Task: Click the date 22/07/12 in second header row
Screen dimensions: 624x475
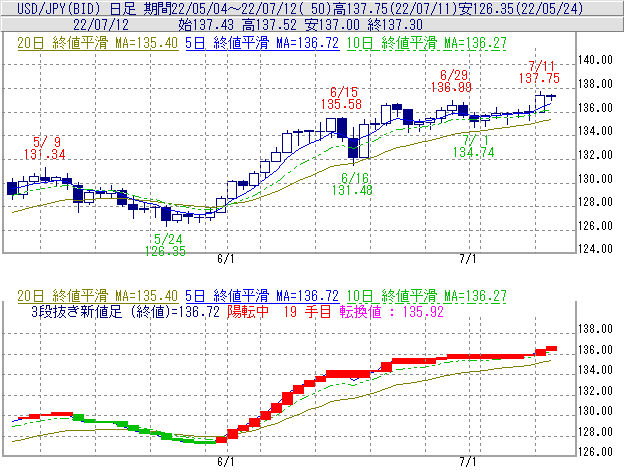Action: tap(101, 25)
